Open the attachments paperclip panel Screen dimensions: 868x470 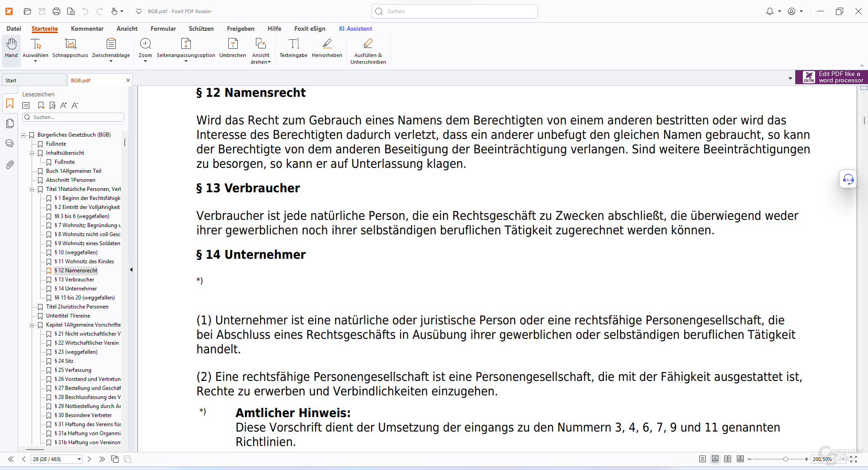pos(9,165)
